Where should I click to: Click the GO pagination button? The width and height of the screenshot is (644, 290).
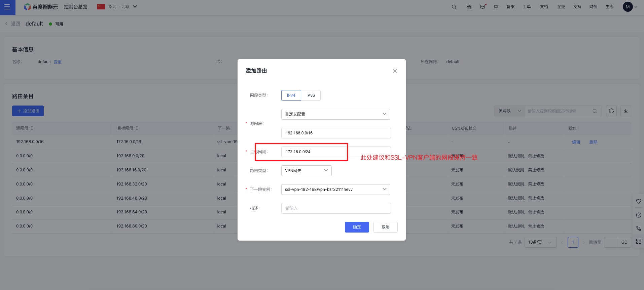click(624, 242)
